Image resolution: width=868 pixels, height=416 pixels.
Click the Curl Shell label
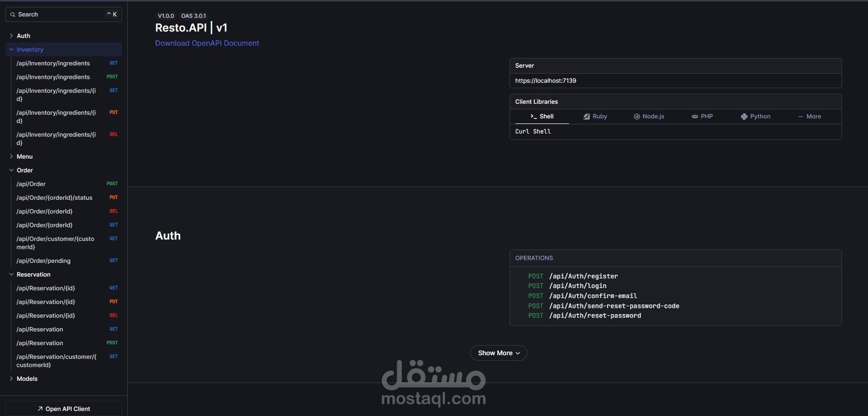tap(533, 132)
